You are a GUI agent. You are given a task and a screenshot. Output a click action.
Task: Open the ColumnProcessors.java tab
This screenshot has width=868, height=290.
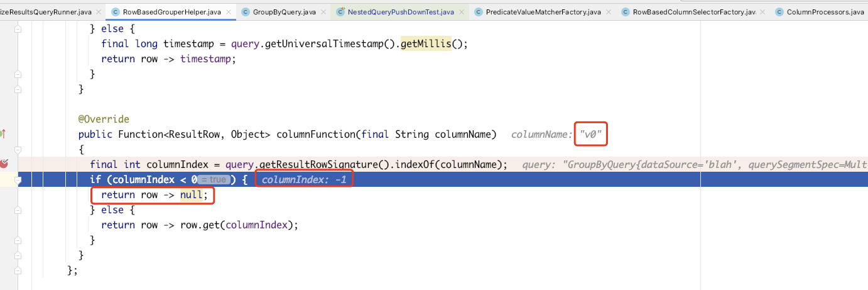coord(820,12)
